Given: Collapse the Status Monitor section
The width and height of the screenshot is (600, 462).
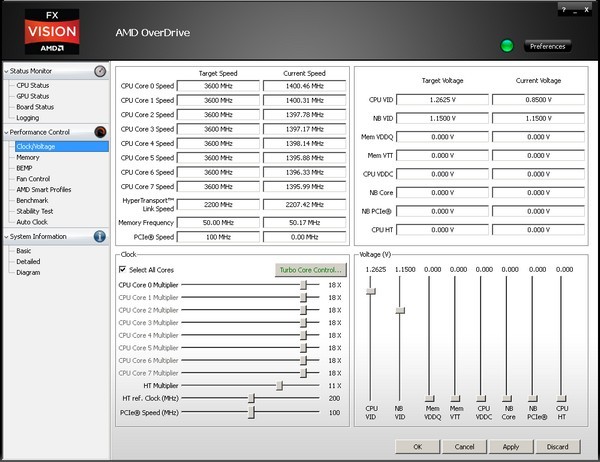Looking at the screenshot, I should coord(5,72).
